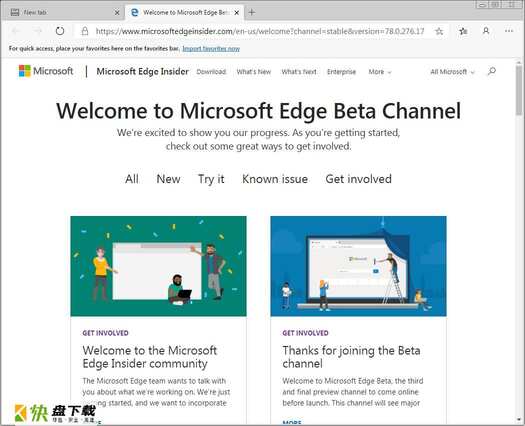Open a new tab with the plus button
525x426 pixels.
(x=252, y=12)
